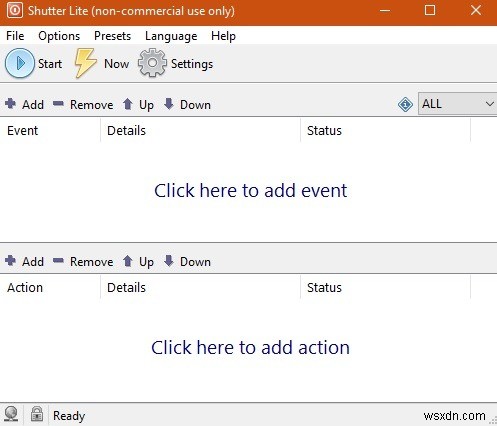Click the web interface globe icon in status bar

pyautogui.click(x=12, y=415)
